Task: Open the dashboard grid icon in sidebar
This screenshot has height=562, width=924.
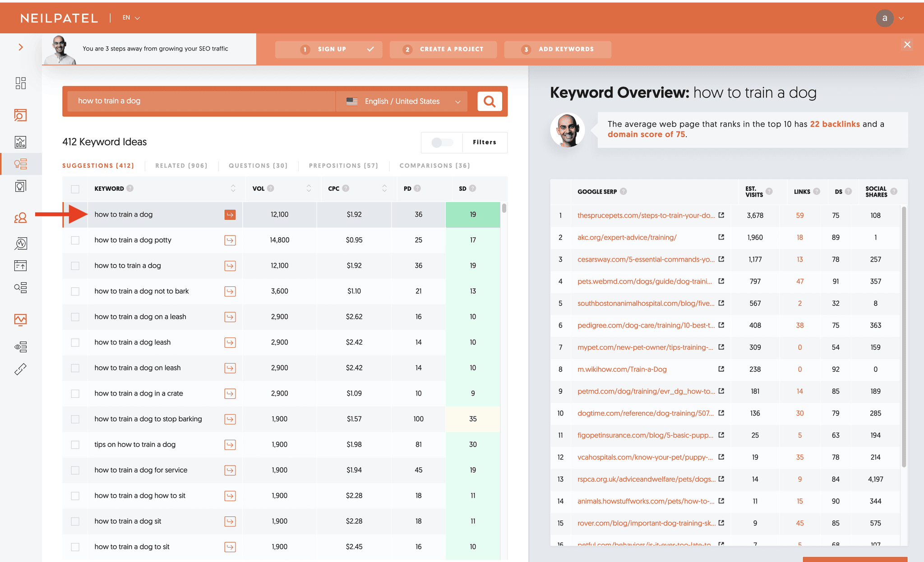Action: tap(21, 83)
